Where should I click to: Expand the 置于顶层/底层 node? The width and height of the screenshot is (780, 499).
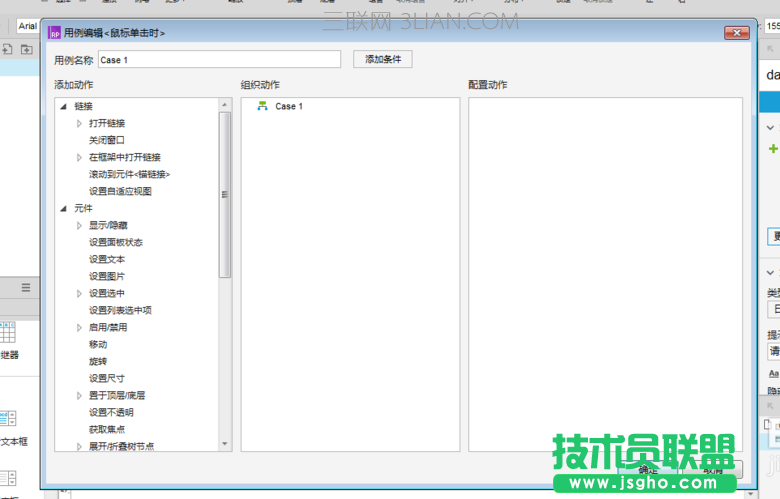[x=79, y=396]
